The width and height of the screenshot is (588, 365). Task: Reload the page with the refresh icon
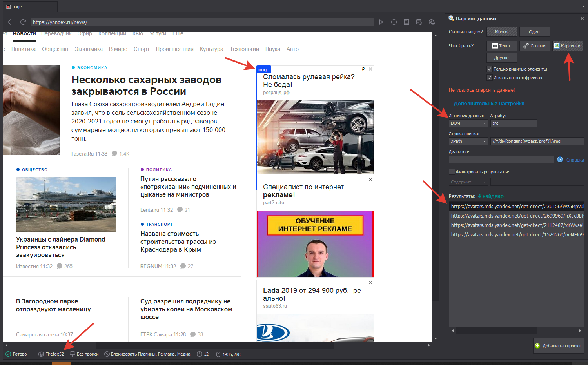(23, 22)
